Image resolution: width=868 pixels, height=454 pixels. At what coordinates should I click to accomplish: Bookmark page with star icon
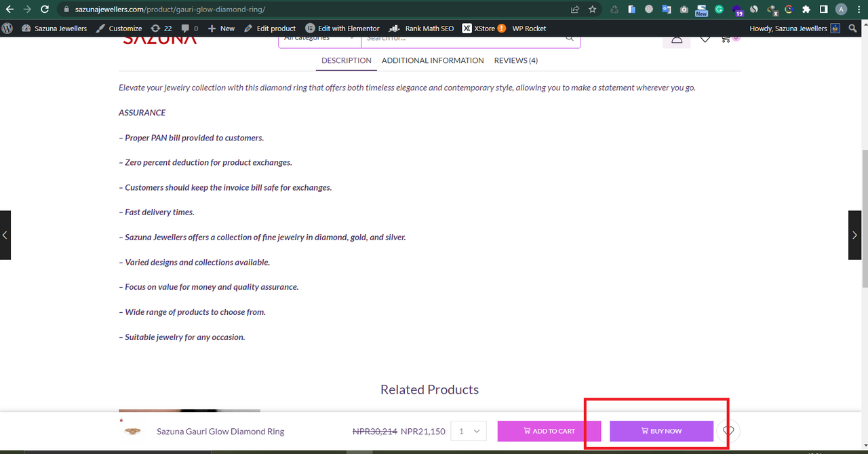[x=593, y=10]
